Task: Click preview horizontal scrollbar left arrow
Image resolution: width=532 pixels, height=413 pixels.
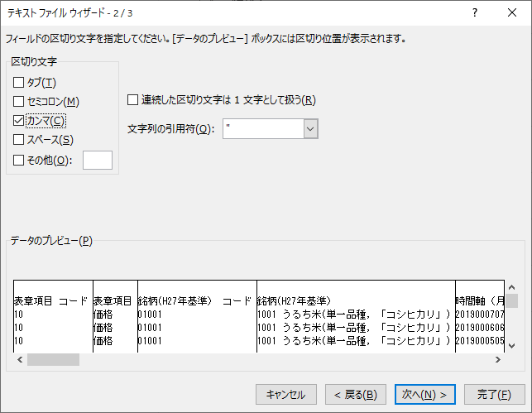Action: [19, 360]
